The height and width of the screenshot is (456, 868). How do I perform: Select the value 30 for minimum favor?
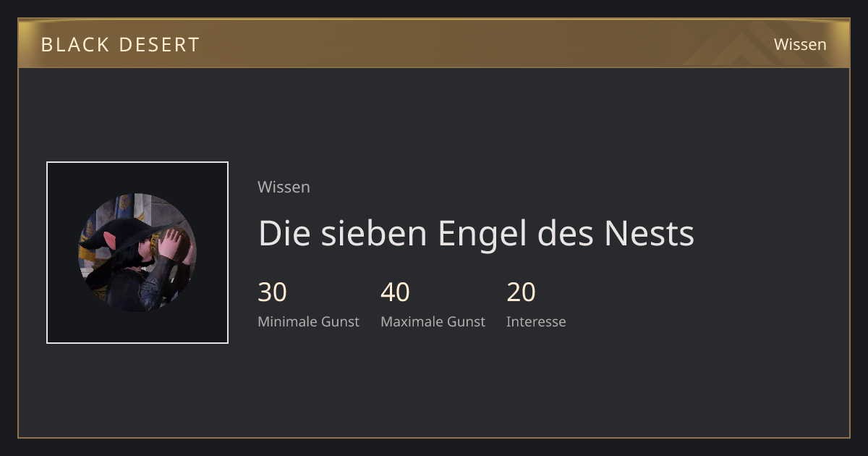pos(272,292)
